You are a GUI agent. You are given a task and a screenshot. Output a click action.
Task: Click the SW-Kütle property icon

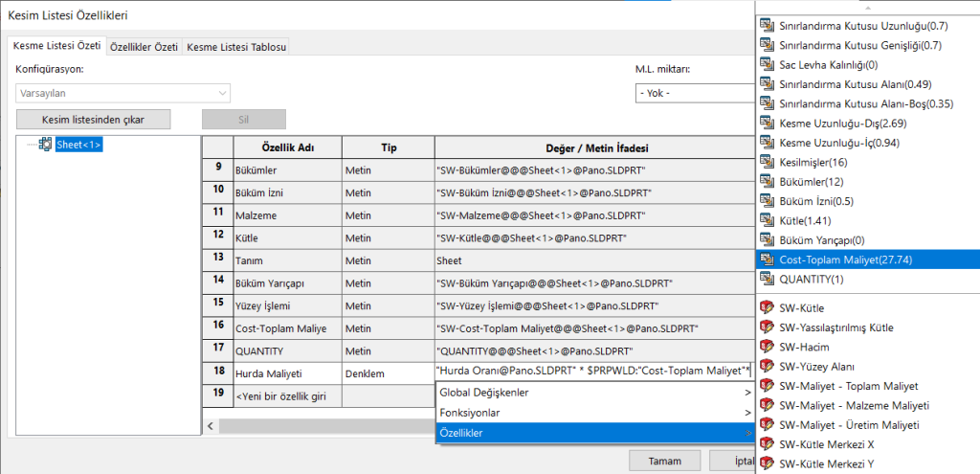click(x=766, y=308)
